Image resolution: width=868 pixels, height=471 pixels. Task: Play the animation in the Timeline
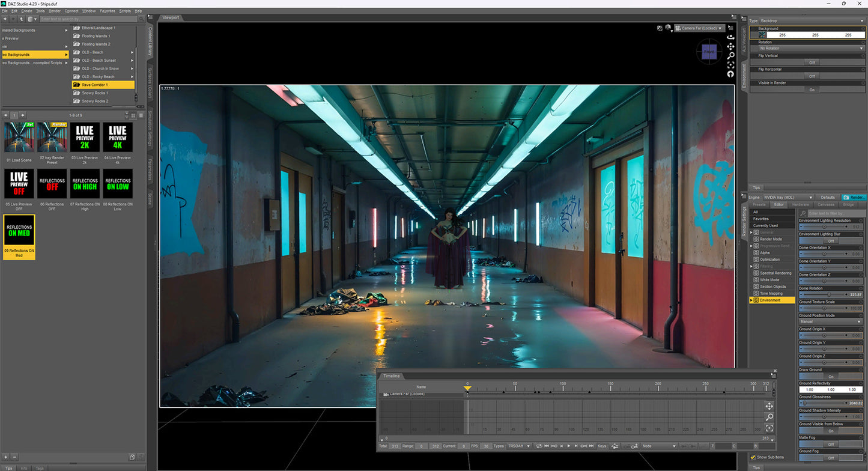point(569,446)
